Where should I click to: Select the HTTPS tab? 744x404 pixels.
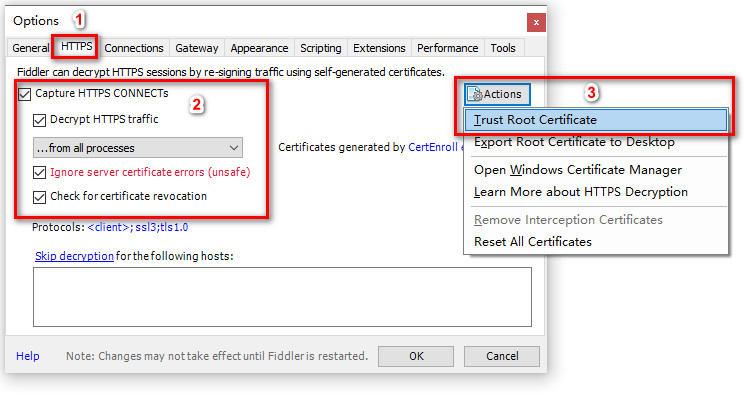coord(76,47)
